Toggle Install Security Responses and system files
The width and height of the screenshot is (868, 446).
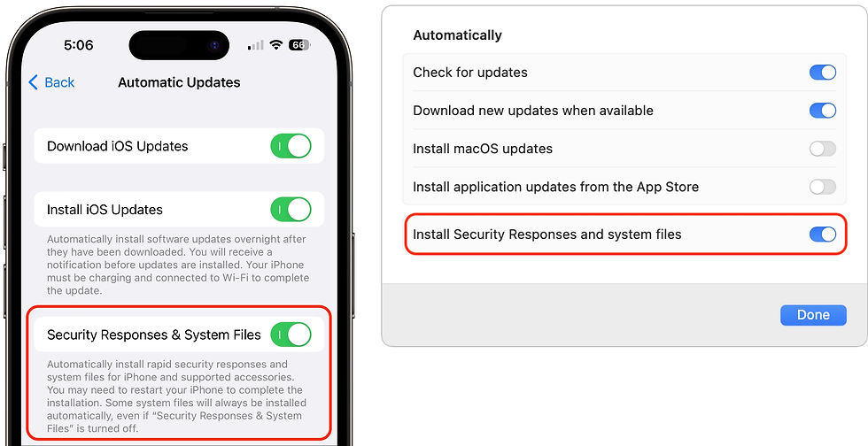point(823,235)
